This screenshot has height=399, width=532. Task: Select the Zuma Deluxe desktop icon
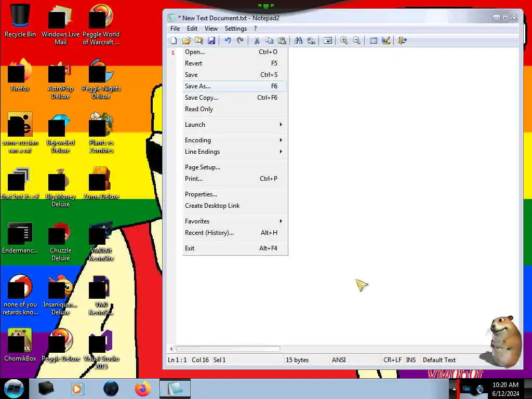click(x=101, y=183)
